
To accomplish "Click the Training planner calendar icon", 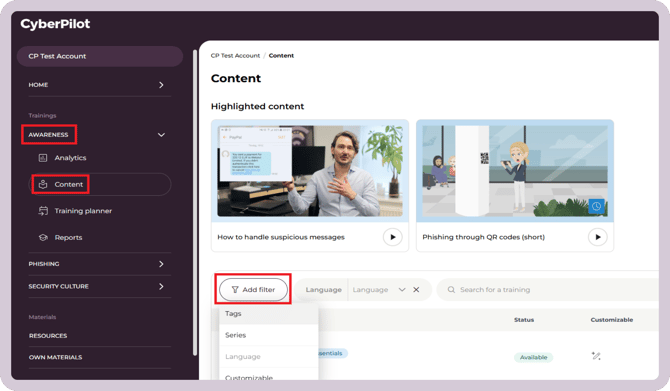I will pyautogui.click(x=43, y=211).
